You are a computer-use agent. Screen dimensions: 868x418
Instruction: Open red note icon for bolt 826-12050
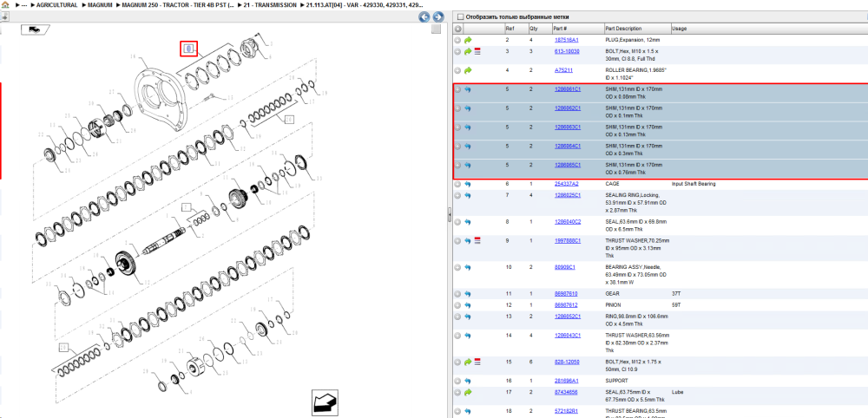point(477,362)
